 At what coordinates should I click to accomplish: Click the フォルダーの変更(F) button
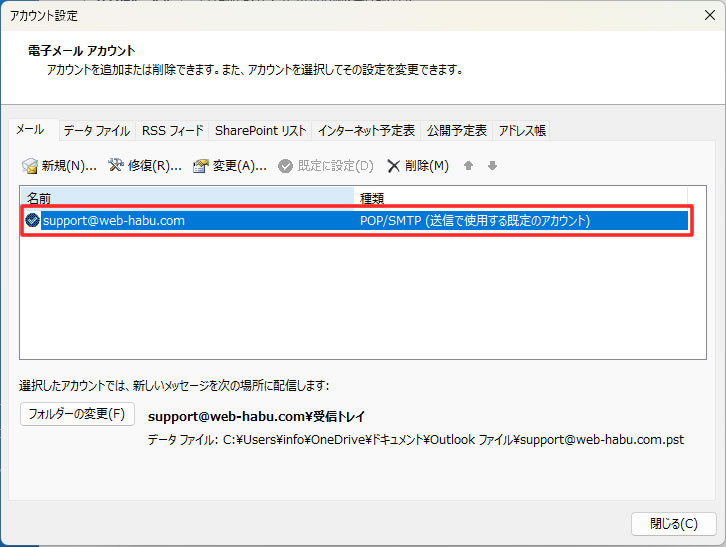(x=77, y=414)
